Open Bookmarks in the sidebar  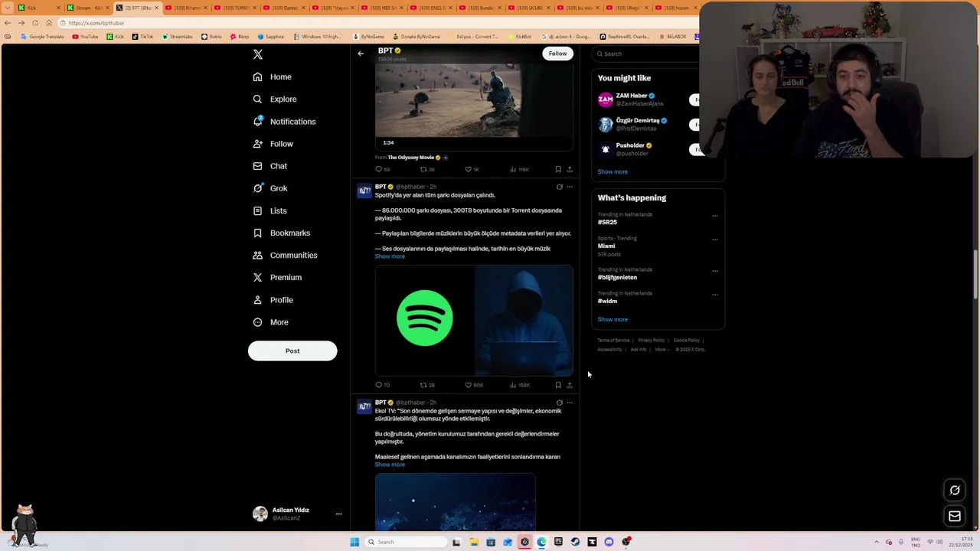tap(282, 233)
